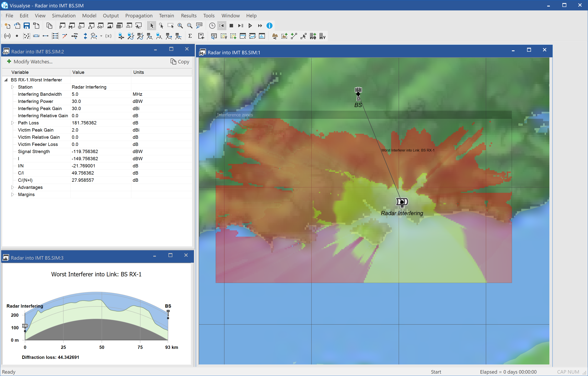The width and height of the screenshot is (588, 376).
Task: Open the Results menu
Action: (x=188, y=15)
